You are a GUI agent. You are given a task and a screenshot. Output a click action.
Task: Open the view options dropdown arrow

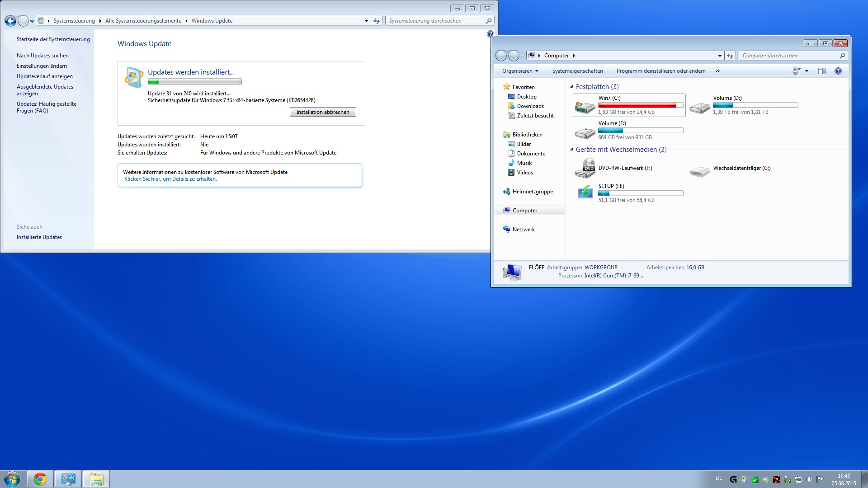pos(807,71)
